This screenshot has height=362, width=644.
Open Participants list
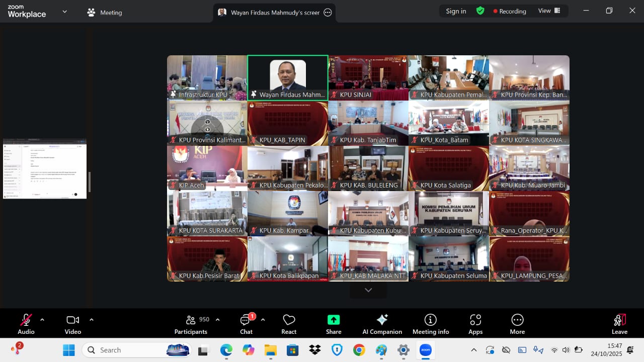click(x=191, y=324)
